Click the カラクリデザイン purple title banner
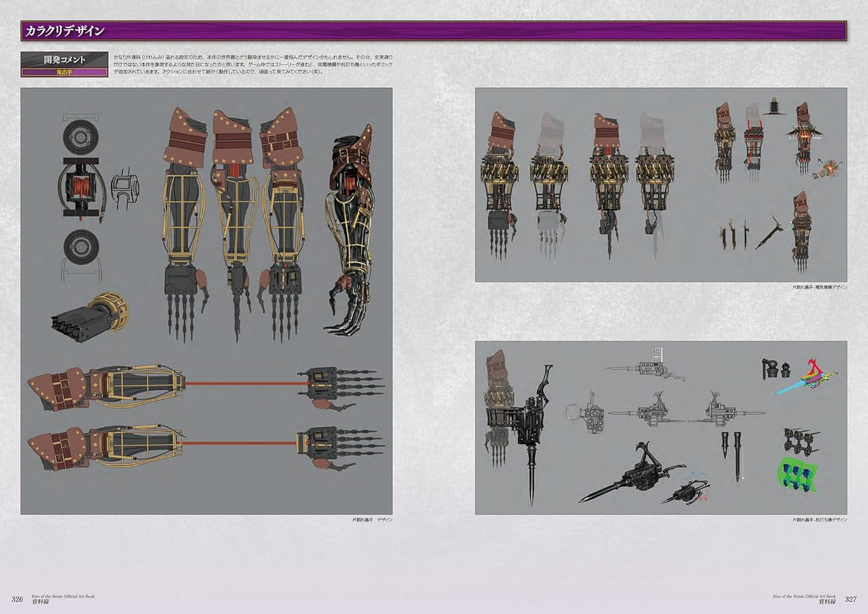Viewport: 868px width, 614px height. coord(434,31)
